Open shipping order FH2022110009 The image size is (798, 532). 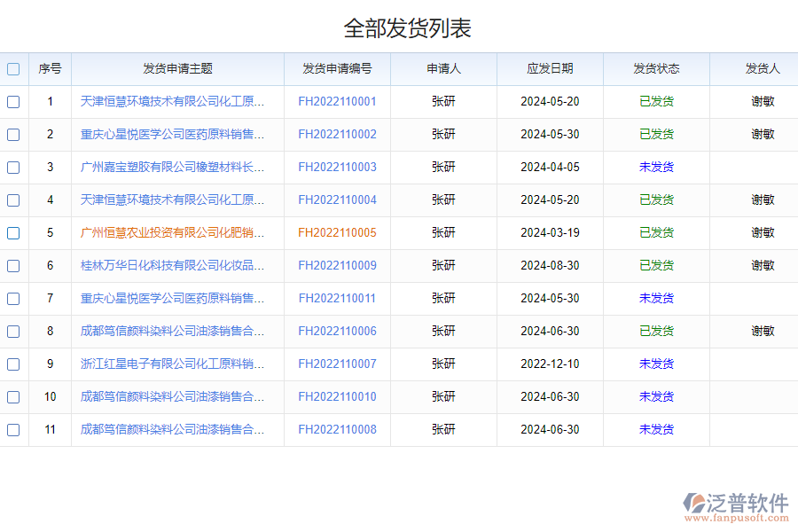(x=337, y=265)
